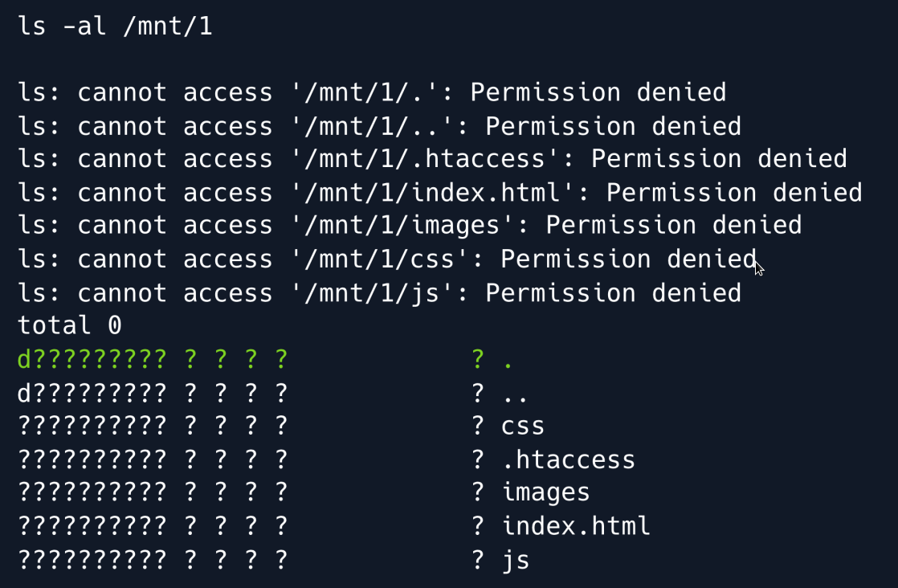Screen dimensions: 898x588
Task: Click the green '.' directory entry name
Action: coord(508,361)
